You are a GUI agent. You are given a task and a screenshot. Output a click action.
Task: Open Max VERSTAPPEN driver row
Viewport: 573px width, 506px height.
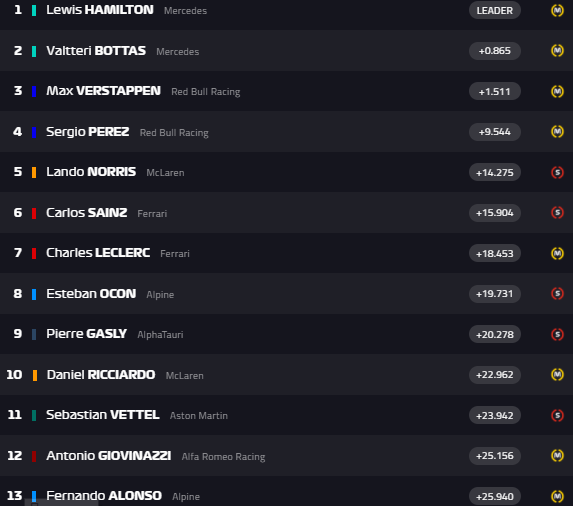(286, 91)
